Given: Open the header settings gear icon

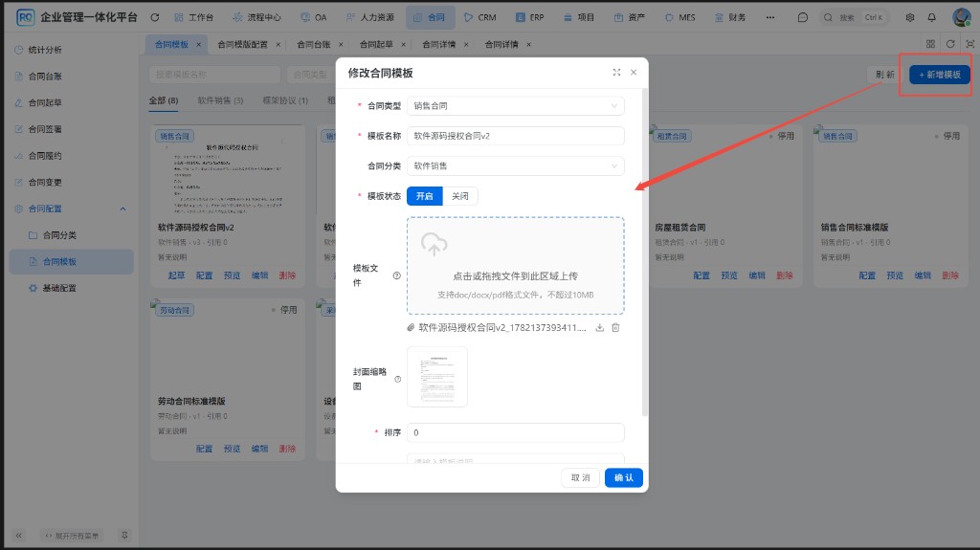Looking at the screenshot, I should tap(910, 17).
